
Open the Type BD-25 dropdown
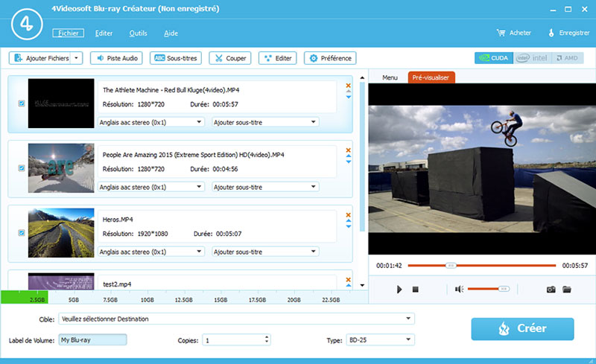(380, 340)
